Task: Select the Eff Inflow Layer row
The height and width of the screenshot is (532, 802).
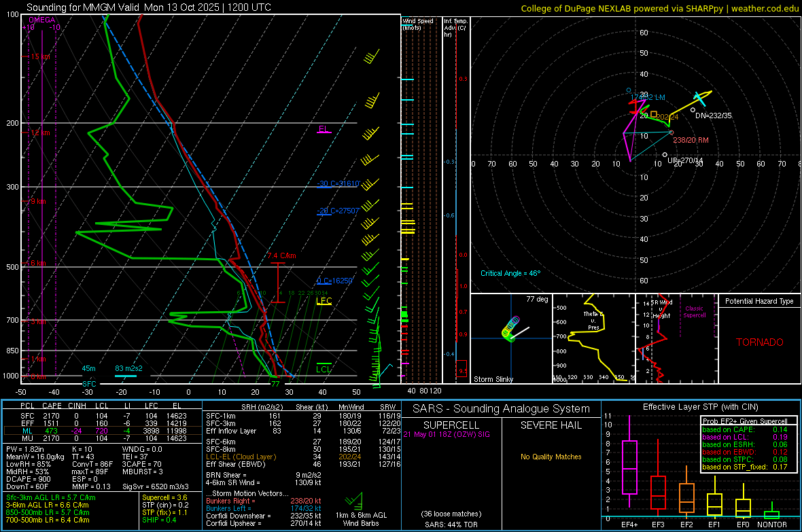Action: [x=303, y=431]
